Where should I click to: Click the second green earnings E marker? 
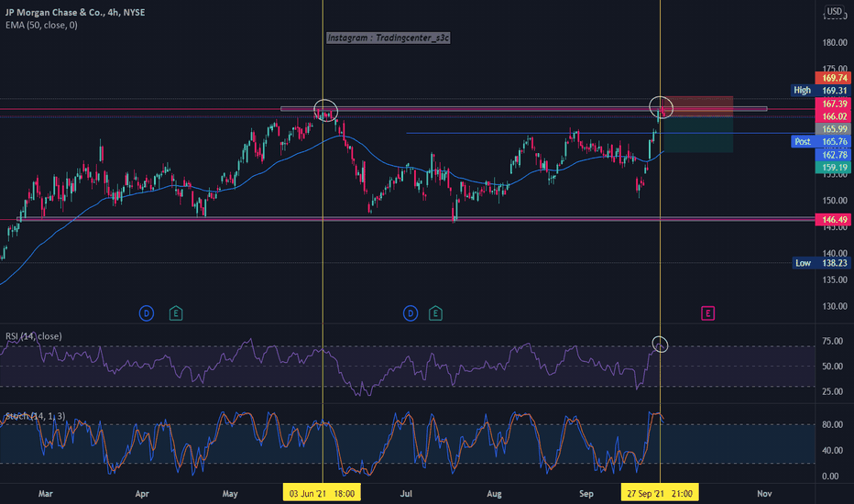tap(435, 313)
